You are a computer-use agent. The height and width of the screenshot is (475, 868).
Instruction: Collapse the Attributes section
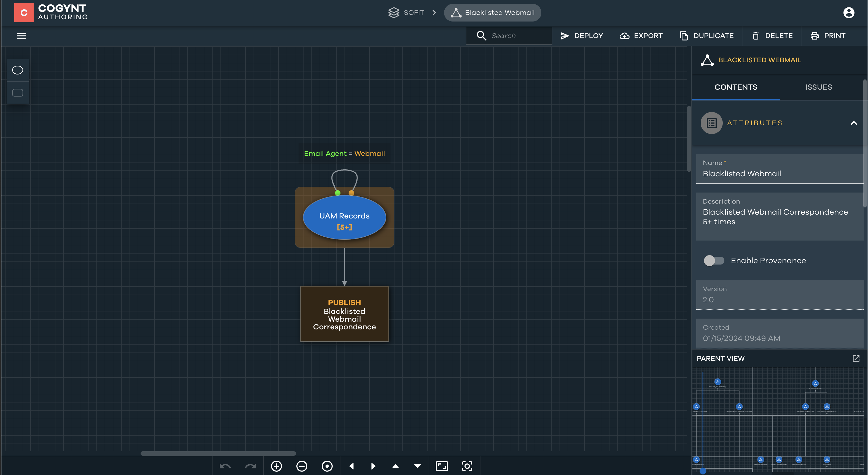click(x=853, y=123)
